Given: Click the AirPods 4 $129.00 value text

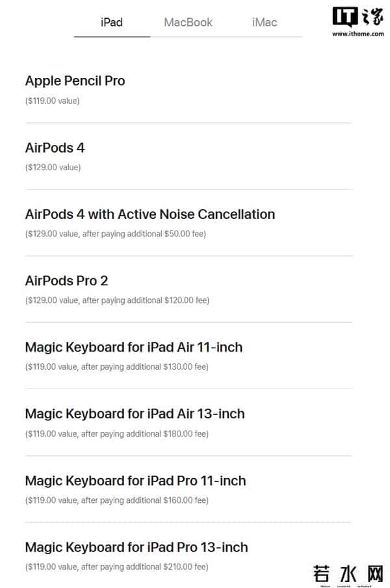Looking at the screenshot, I should coord(53,168).
